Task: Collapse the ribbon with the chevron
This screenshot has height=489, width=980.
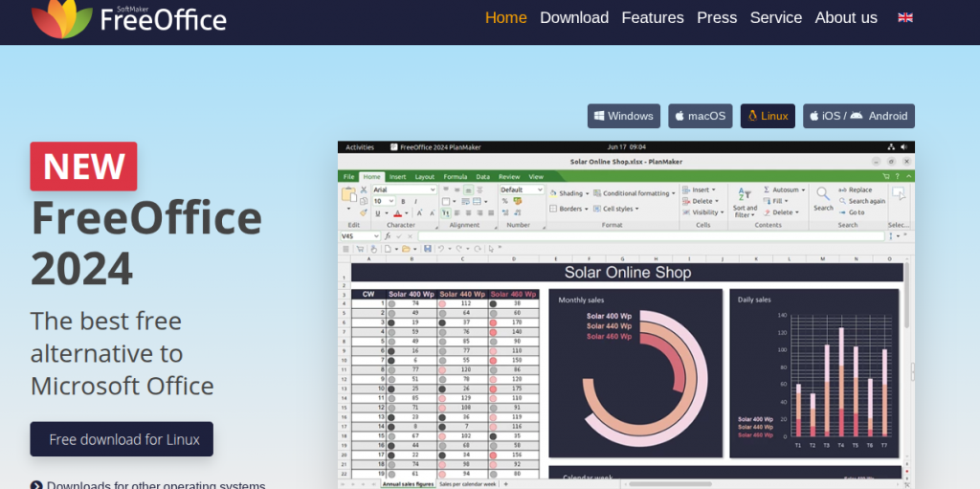Action: [908, 177]
